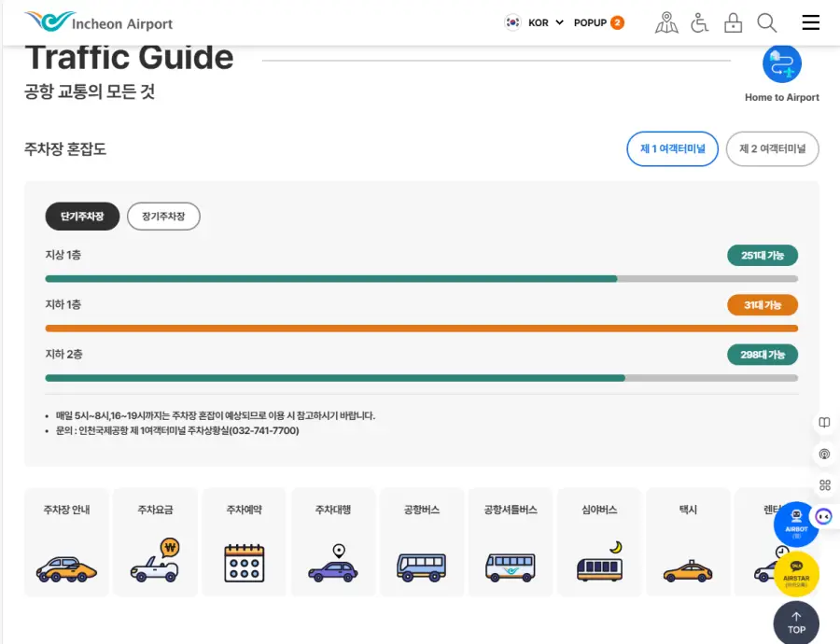Click the 지하 1층 orange occupancy bar
This screenshot has height=644, width=840.
pos(422,329)
